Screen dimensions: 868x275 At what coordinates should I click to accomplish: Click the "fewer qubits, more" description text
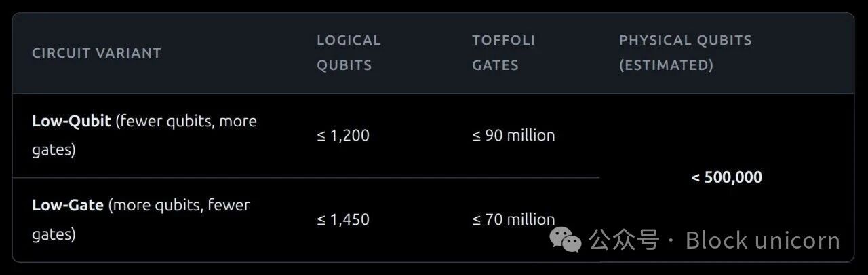186,122
